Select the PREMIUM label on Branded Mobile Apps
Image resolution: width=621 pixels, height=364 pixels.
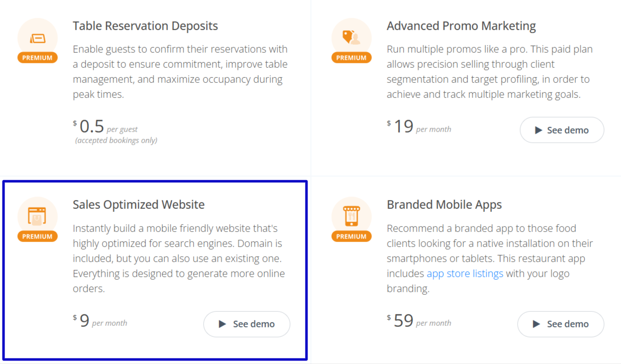[351, 236]
